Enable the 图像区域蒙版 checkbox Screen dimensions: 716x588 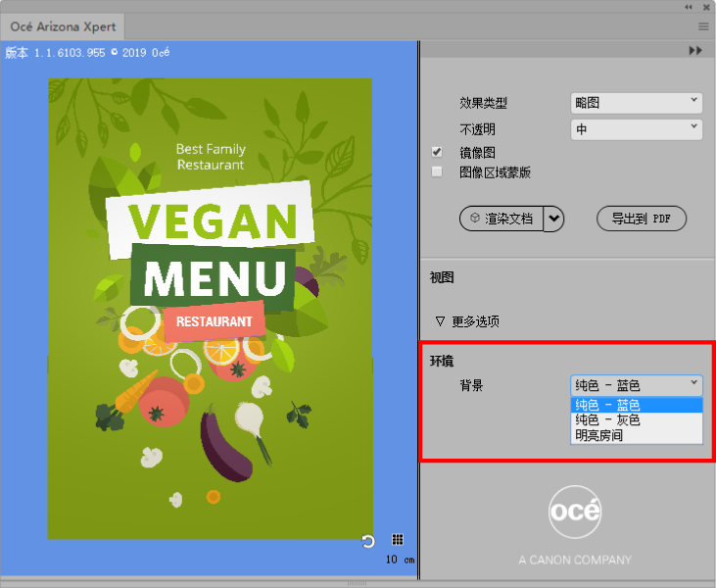click(438, 172)
